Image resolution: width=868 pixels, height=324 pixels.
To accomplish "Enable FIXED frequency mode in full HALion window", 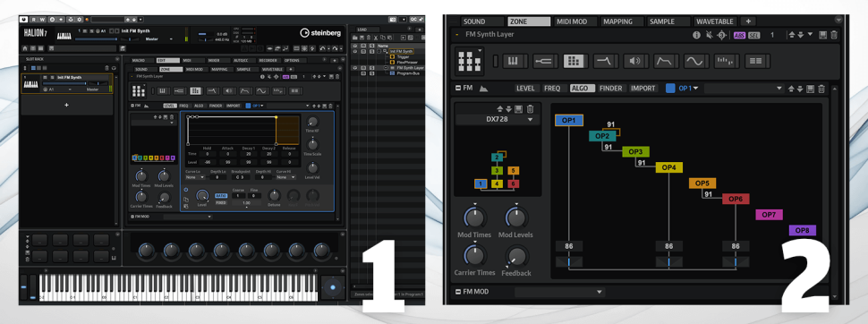I will (x=221, y=202).
